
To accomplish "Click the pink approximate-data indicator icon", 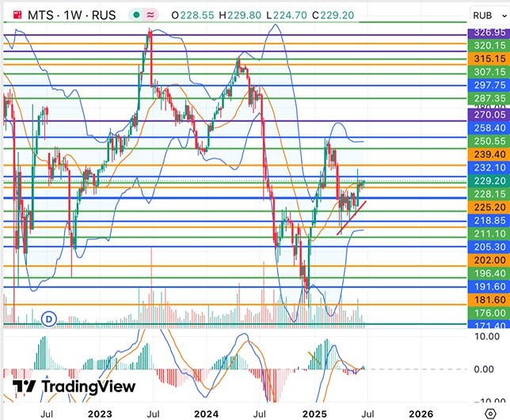I will tap(150, 14).
